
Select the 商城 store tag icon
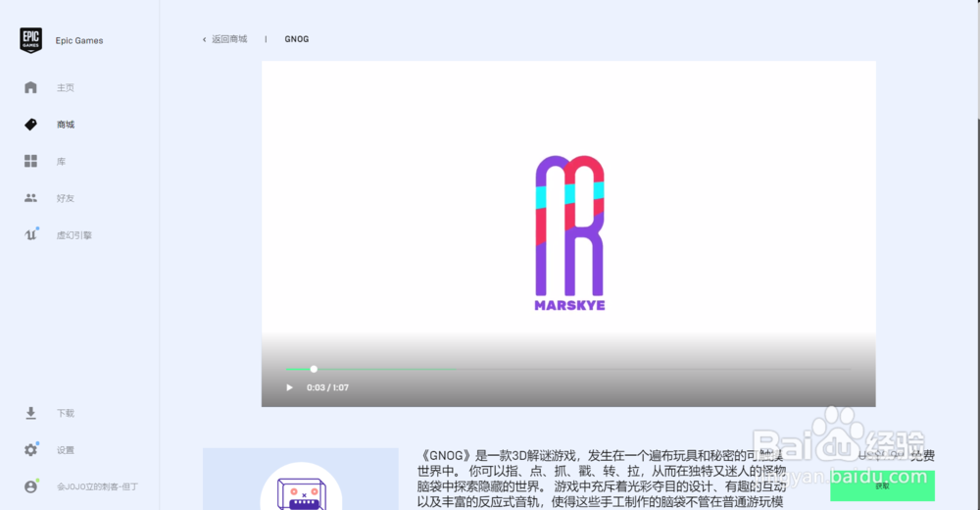tap(30, 125)
